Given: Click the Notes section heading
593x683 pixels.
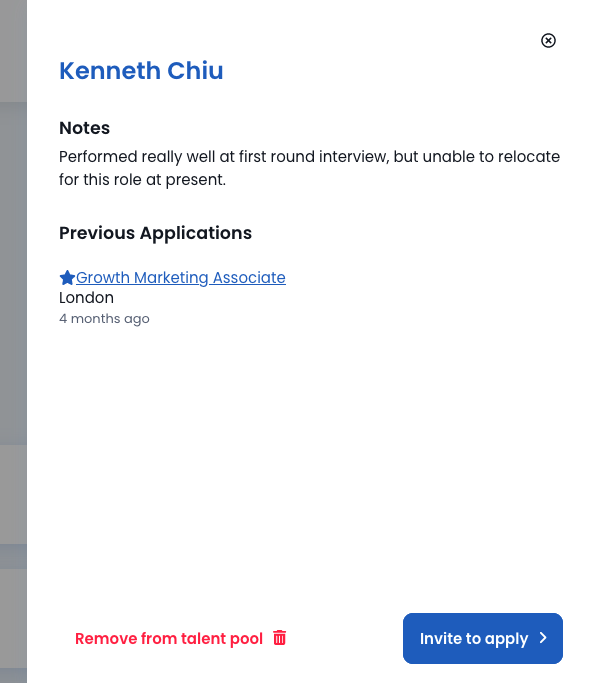Looking at the screenshot, I should (85, 128).
